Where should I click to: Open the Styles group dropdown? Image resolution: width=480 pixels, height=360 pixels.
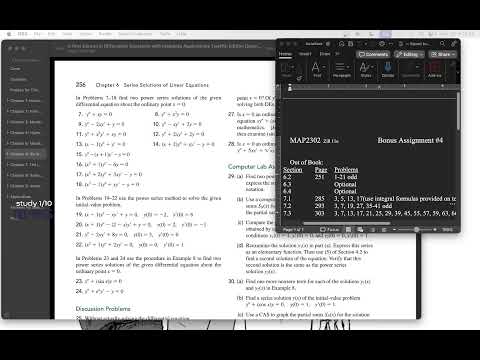tap(366, 70)
